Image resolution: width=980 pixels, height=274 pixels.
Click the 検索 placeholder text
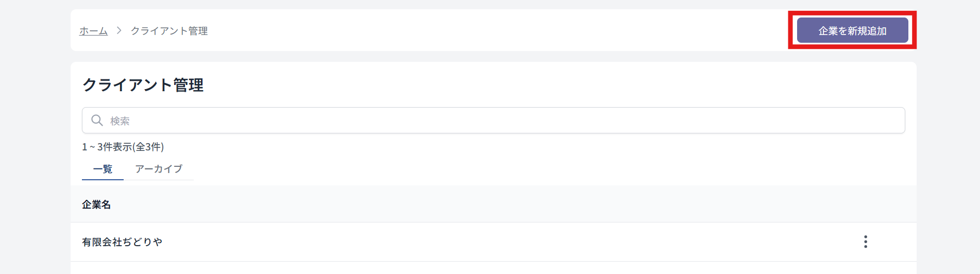click(120, 121)
